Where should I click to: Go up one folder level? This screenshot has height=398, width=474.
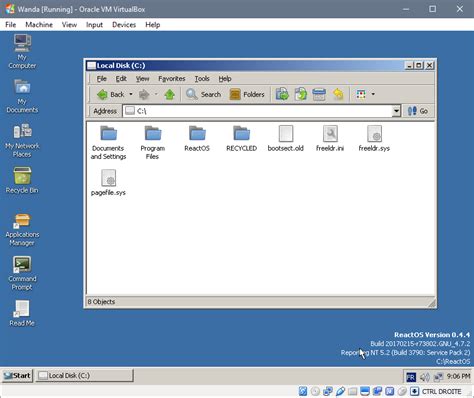[170, 94]
